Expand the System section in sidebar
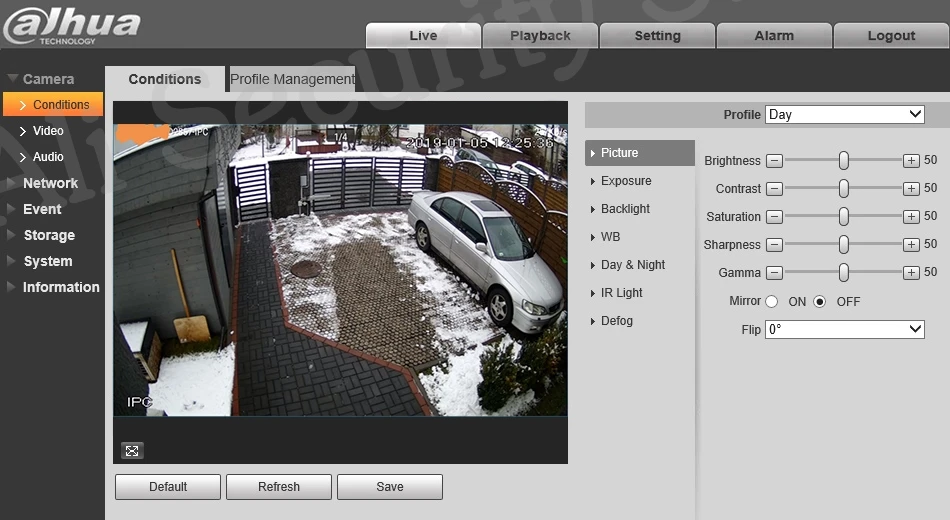This screenshot has width=950, height=520. tap(40, 261)
